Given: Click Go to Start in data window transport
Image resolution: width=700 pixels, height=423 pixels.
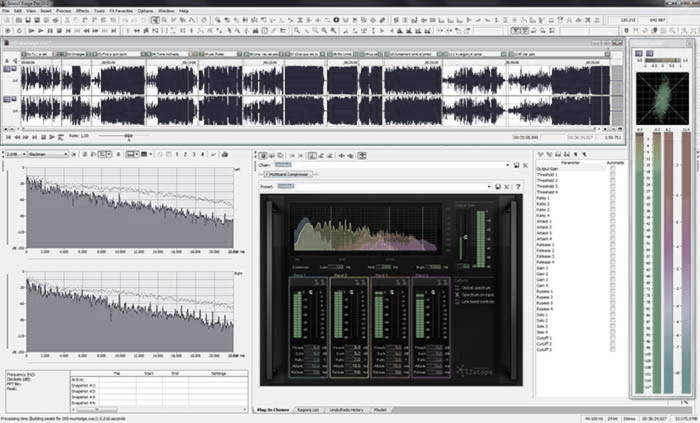Looking at the screenshot, I should pyautogui.click(x=8, y=137).
